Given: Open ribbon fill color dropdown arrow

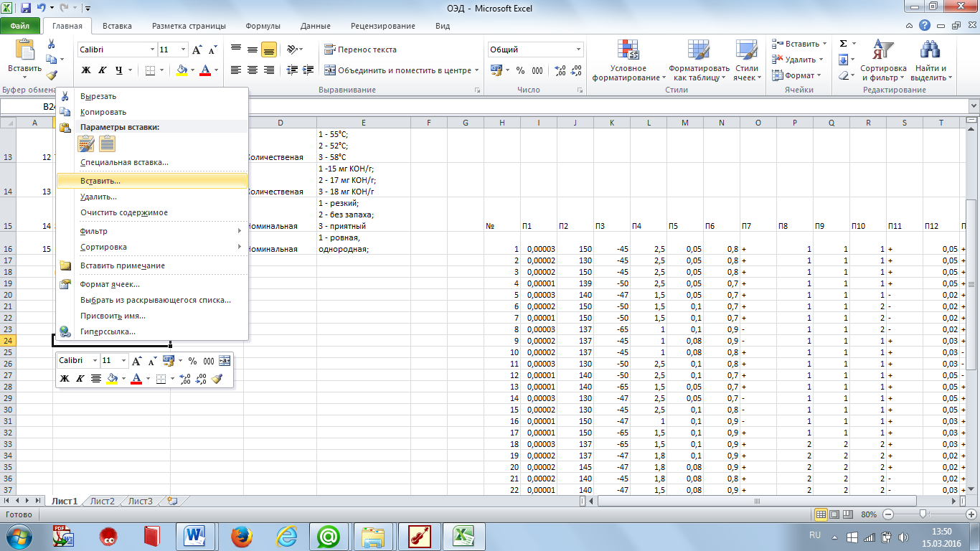Looking at the screenshot, I should [193, 70].
